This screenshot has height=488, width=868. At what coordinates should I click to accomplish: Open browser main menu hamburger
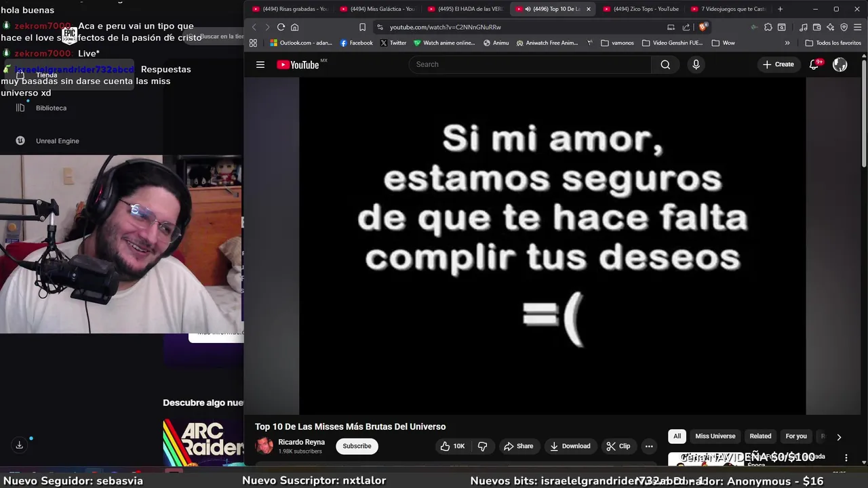pos(859,27)
